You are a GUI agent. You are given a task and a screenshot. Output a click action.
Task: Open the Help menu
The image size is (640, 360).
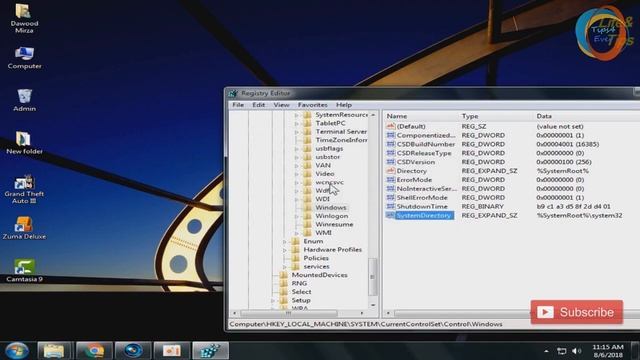[x=344, y=105]
